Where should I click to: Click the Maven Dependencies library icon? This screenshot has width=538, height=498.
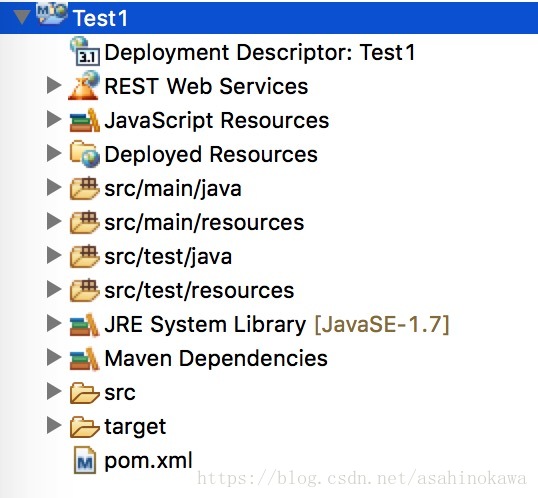(84, 359)
